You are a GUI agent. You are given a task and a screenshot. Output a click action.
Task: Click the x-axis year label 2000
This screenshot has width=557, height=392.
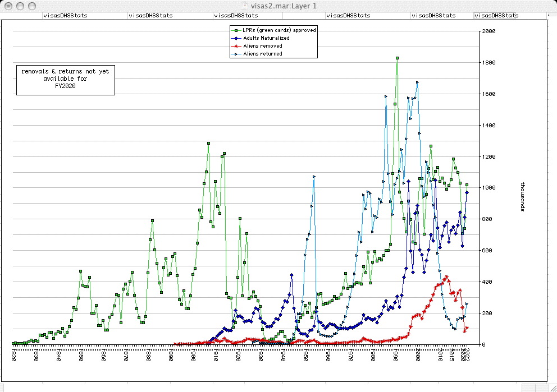point(418,355)
